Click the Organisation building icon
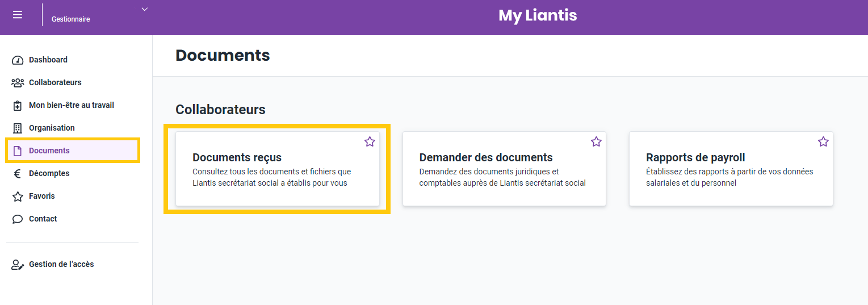This screenshot has height=305, width=868. pos(18,128)
